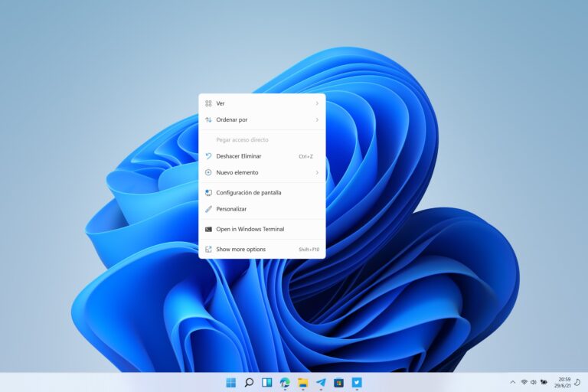
Task: Launch Telegram from taskbar
Action: [x=321, y=383]
